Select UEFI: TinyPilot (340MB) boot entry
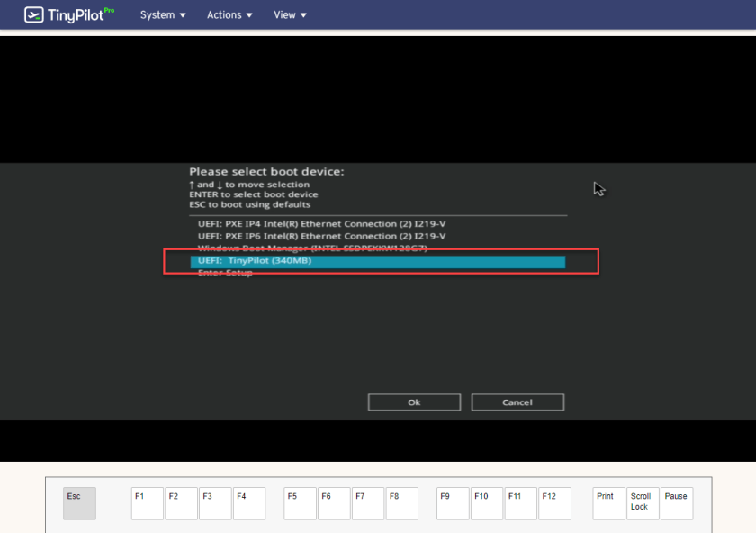 click(x=377, y=261)
